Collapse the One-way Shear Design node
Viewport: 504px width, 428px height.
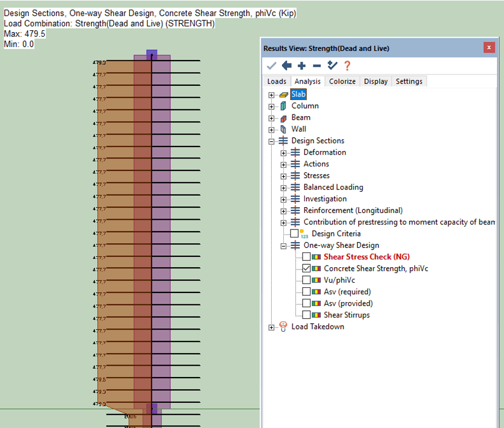pyautogui.click(x=284, y=245)
